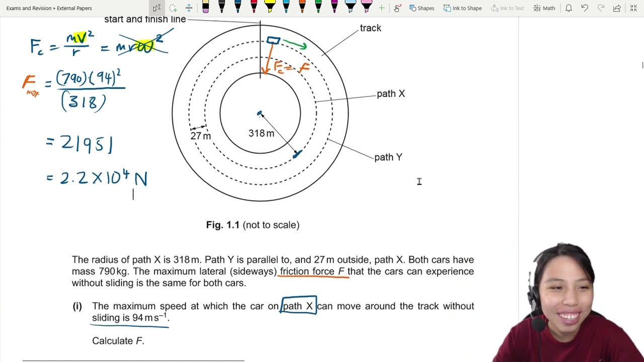
Task: Open the notifications bell
Action: click(x=569, y=8)
